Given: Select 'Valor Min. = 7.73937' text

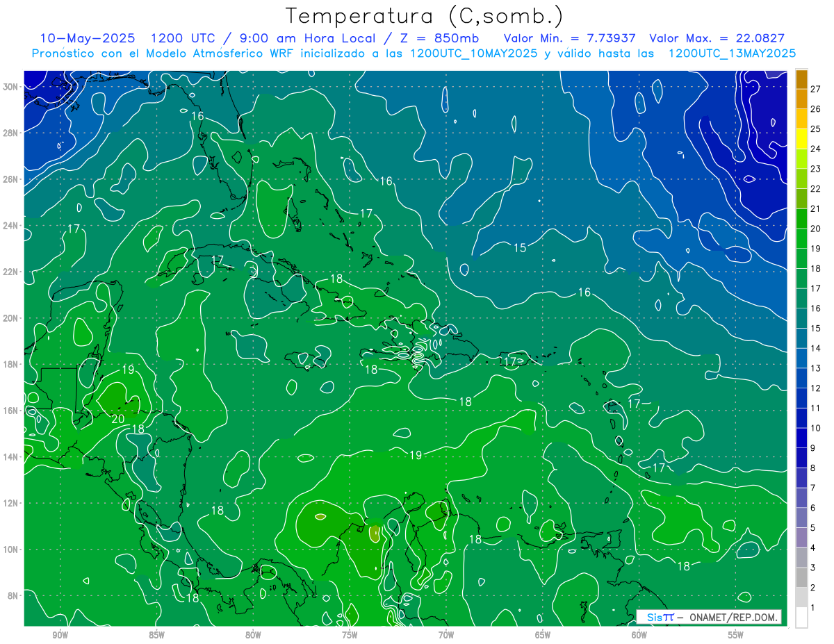Looking at the screenshot, I should coord(569,39).
